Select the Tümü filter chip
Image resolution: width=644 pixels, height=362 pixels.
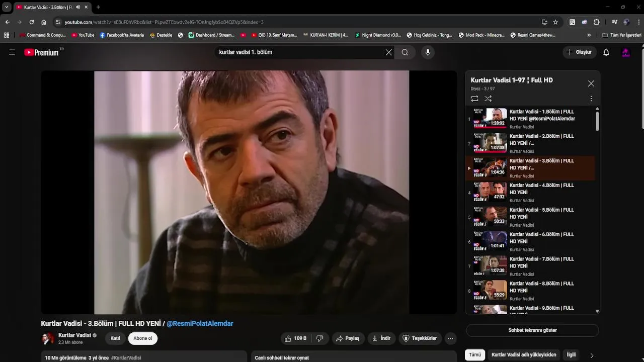(475, 355)
